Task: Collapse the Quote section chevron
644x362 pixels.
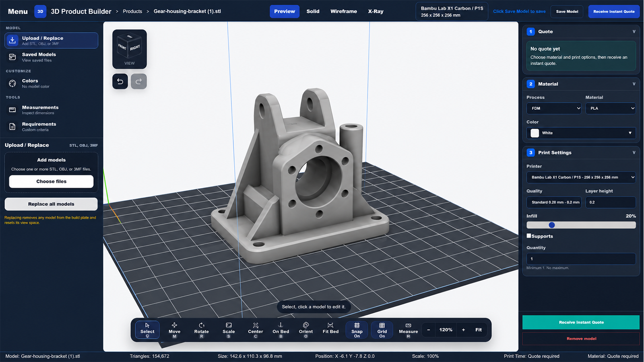Action: (x=634, y=31)
